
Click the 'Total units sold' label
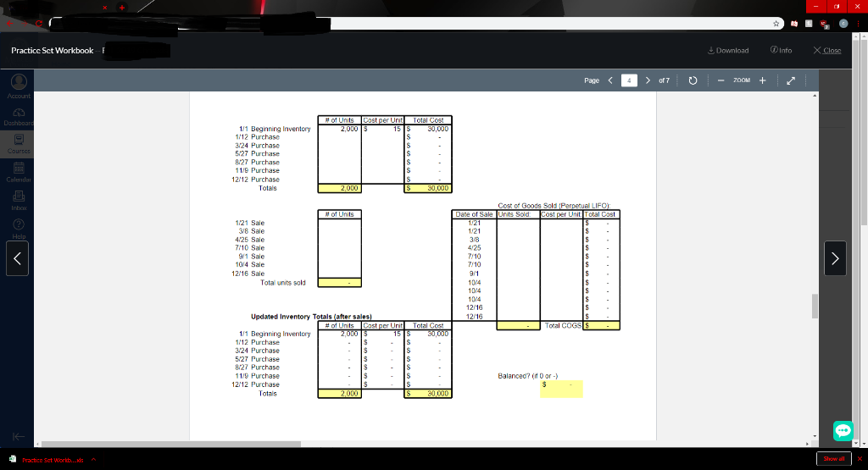[283, 283]
